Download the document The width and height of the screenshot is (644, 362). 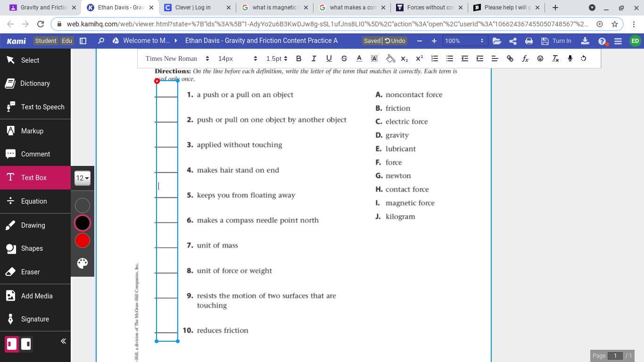(x=585, y=41)
